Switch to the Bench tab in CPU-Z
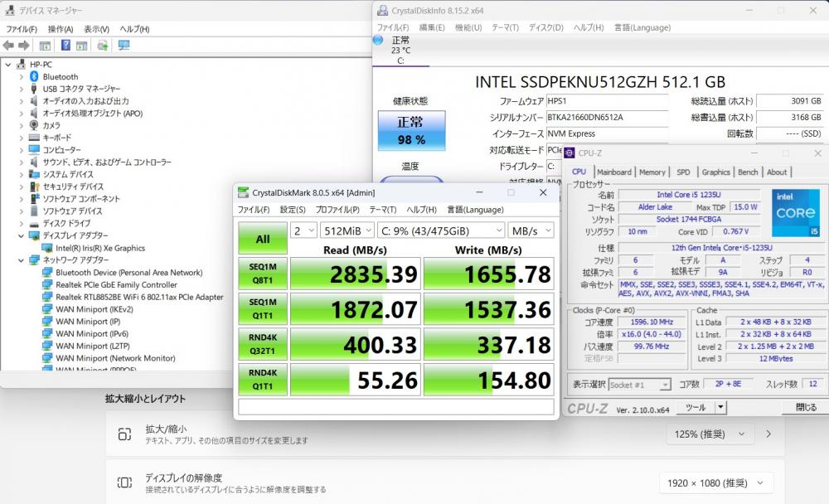This screenshot has height=504, width=829. pos(748,172)
